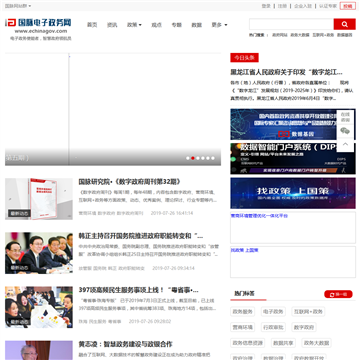The image size is (360, 360).
Task: Open article 黄志凌：智慧政务建设与政银合作
Action: 125,344
